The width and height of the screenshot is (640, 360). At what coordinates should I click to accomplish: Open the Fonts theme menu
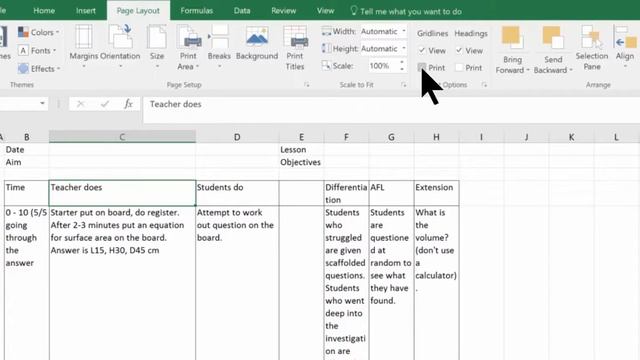click(37, 51)
